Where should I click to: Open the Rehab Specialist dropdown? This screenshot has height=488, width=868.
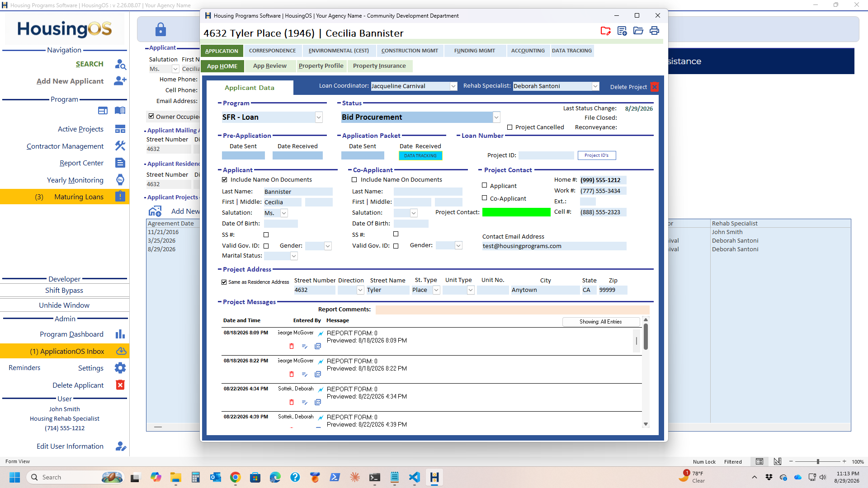pos(595,86)
